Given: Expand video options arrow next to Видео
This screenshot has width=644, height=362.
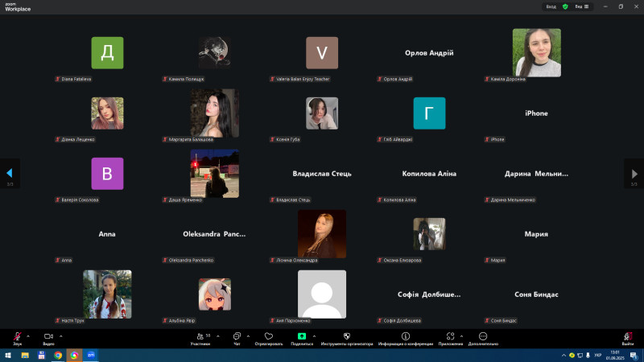Looking at the screenshot, I should click(x=60, y=335).
